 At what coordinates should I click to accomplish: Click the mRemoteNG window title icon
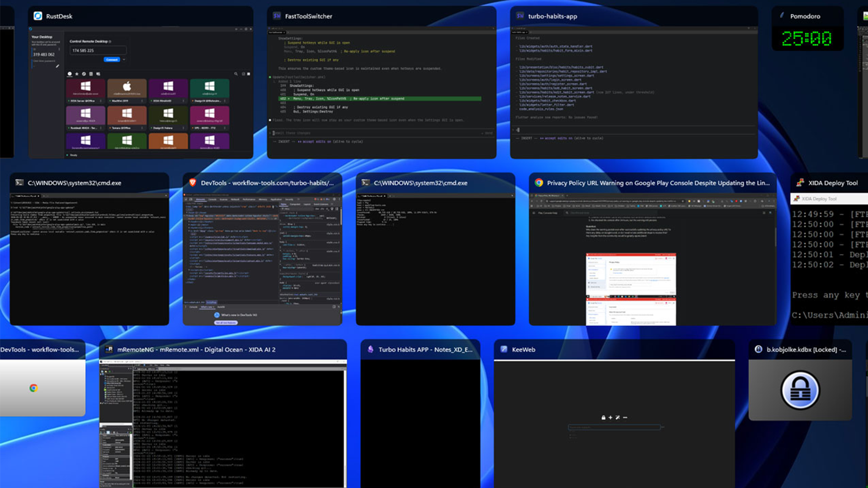pos(109,349)
